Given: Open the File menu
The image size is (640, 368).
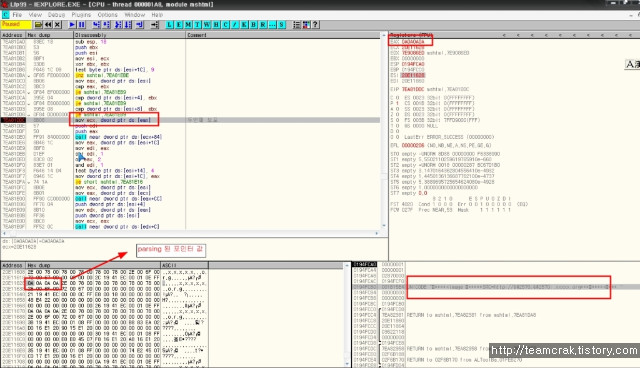Looking at the screenshot, I should (x=17, y=15).
